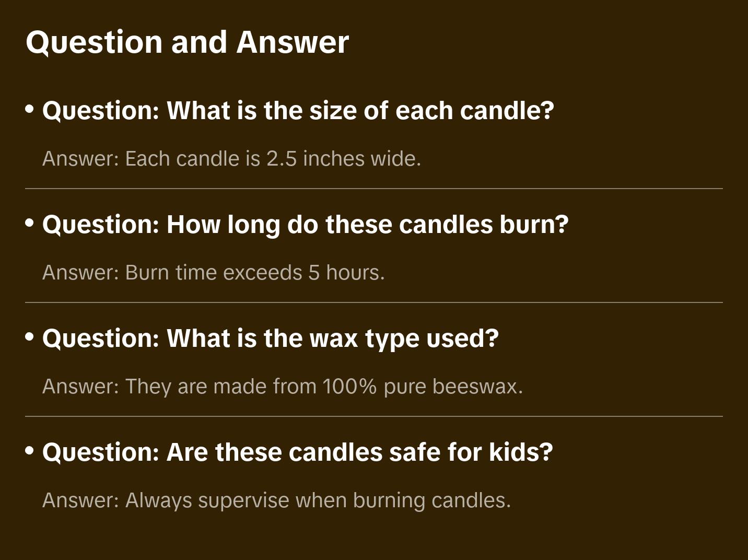The height and width of the screenshot is (560, 748).
Task: Click the bullet beside the wax type question
Action: coord(30,337)
